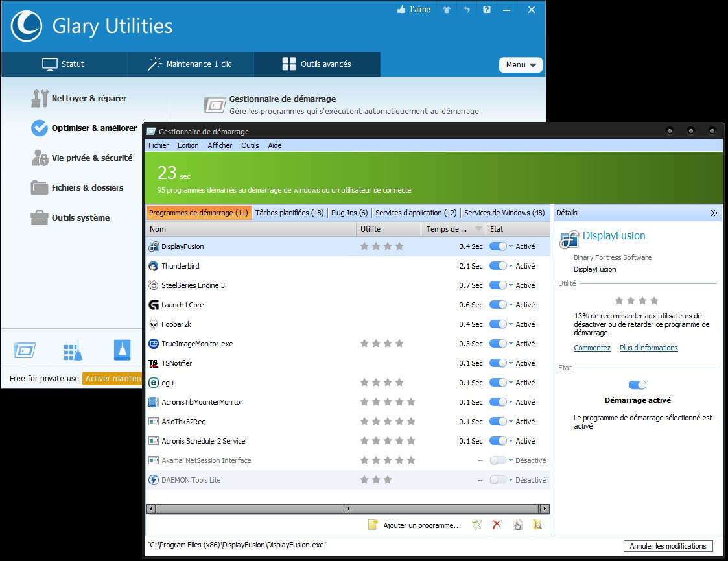The width and height of the screenshot is (728, 561).
Task: Select the Outils système toolbox icon
Action: click(x=40, y=217)
